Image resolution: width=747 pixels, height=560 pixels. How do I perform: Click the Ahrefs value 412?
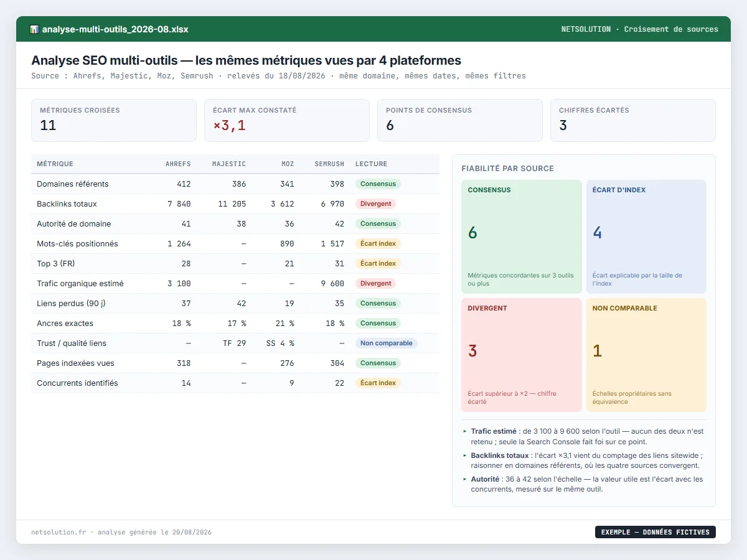pos(184,184)
